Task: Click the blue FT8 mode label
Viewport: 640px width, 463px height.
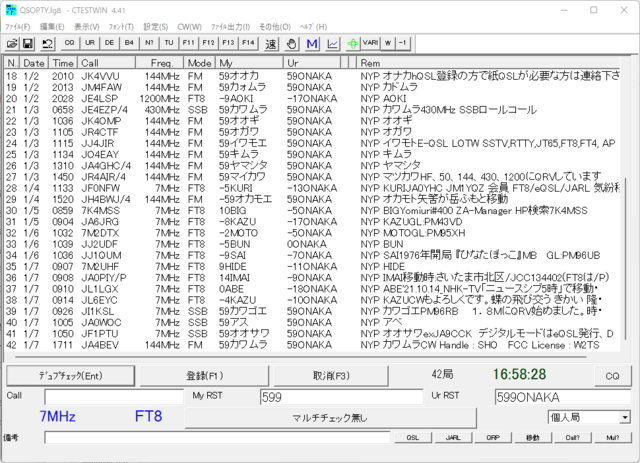Action: [149, 416]
